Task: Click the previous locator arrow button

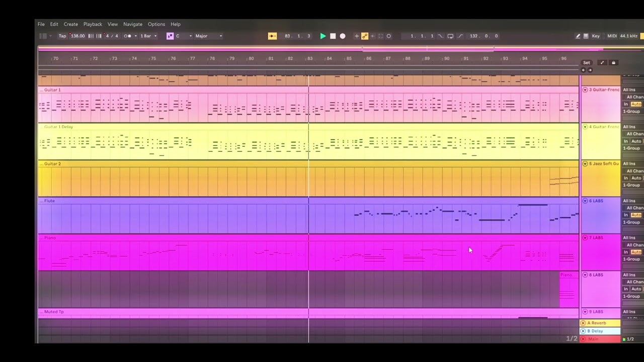Action: (x=584, y=70)
